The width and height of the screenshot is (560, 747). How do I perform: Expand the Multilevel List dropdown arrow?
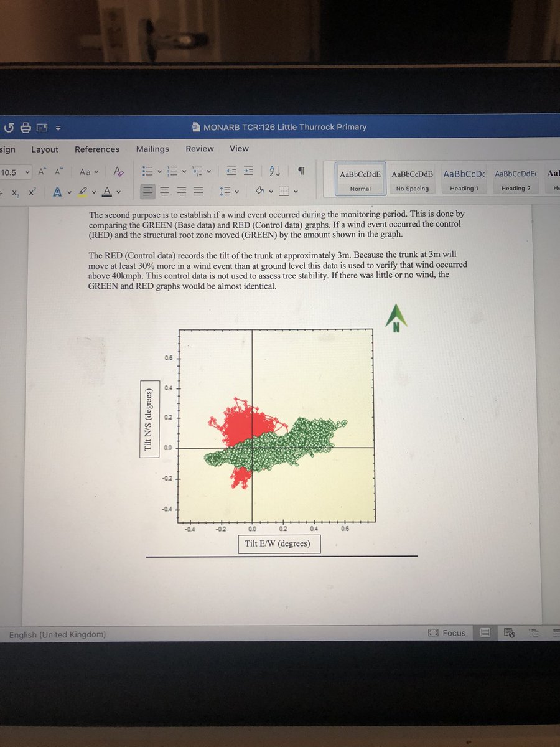[x=210, y=171]
